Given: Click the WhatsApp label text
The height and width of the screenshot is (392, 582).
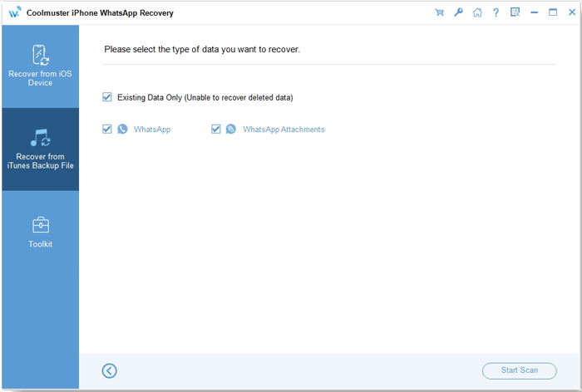Looking at the screenshot, I should pyautogui.click(x=152, y=130).
